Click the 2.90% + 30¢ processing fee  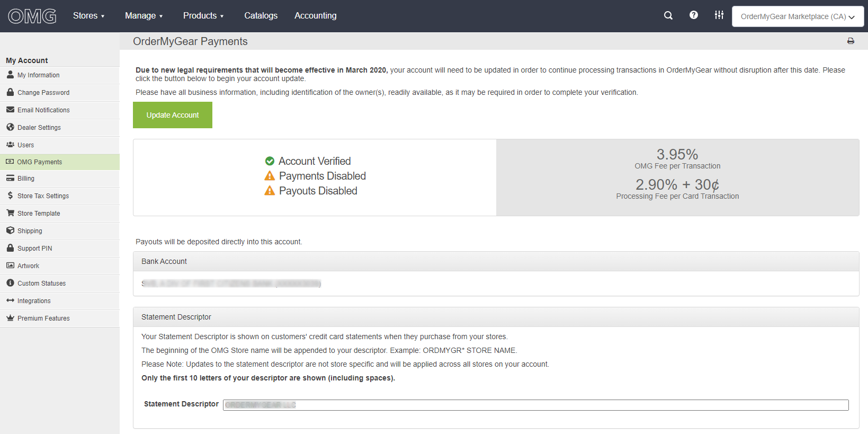pyautogui.click(x=677, y=184)
